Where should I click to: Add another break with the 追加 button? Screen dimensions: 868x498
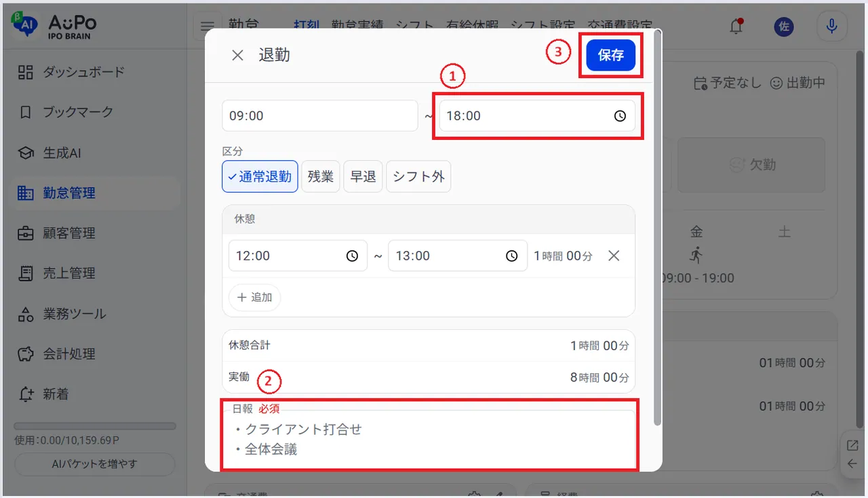point(254,297)
